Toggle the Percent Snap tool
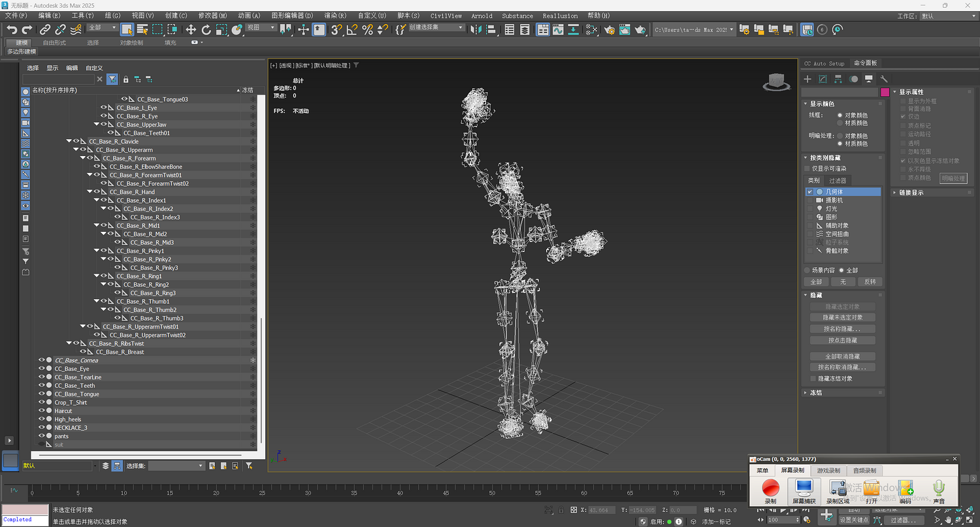 [367, 29]
